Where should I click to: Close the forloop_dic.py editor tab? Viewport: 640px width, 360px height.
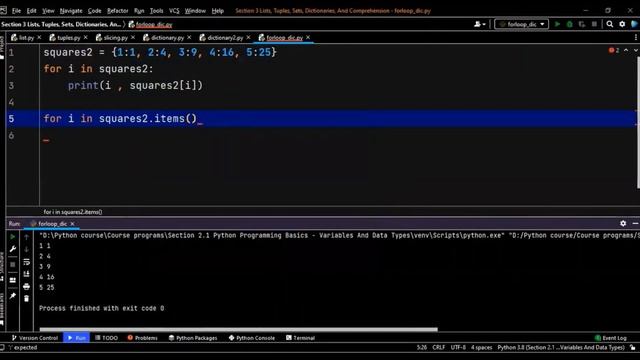[x=308, y=37]
